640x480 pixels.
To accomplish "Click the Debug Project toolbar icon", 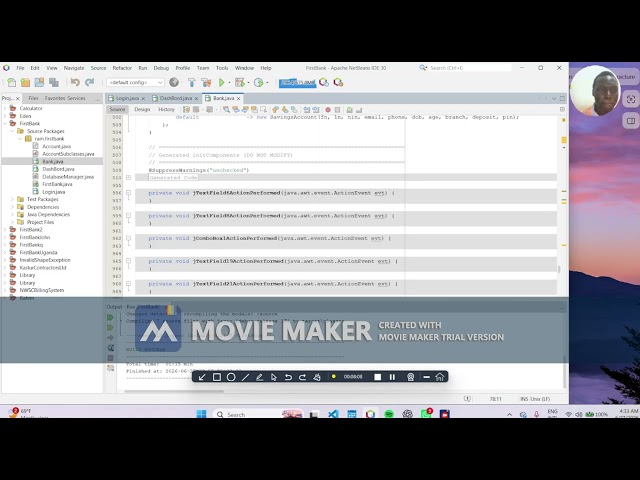I will [240, 82].
